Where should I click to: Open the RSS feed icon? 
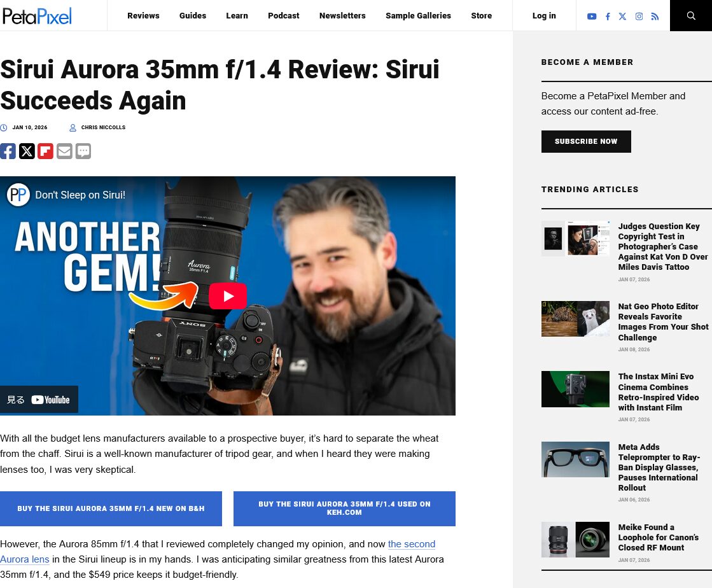click(x=655, y=17)
